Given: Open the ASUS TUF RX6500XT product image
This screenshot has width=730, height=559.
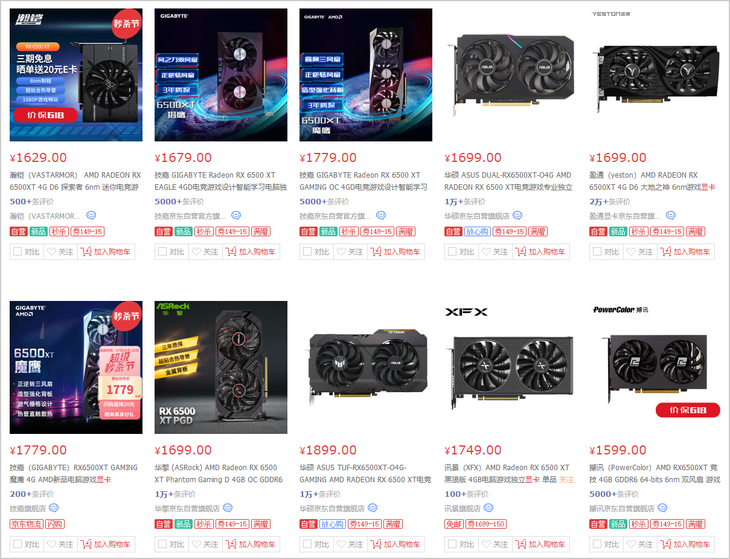Looking at the screenshot, I should pyautogui.click(x=365, y=367).
